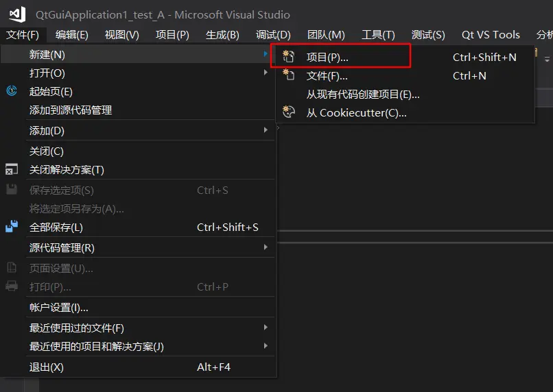Choose 项目(P)... in the New submenu
The width and height of the screenshot is (553, 392).
tap(405, 57)
